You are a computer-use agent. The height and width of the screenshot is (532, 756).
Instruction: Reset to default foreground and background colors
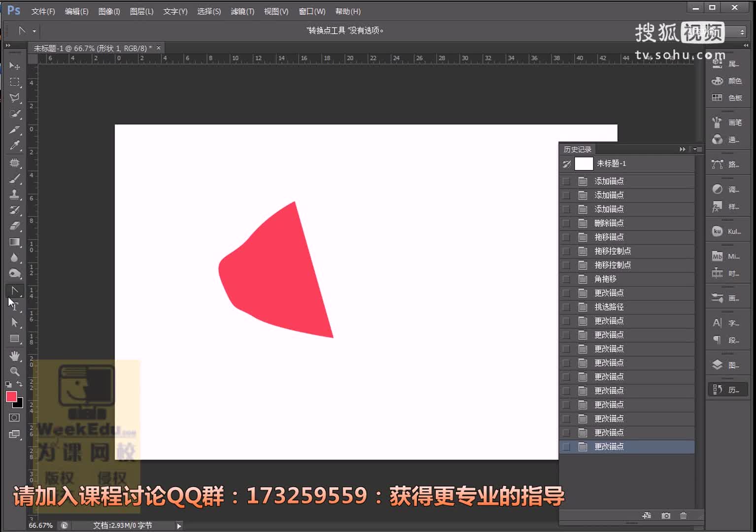[8, 384]
